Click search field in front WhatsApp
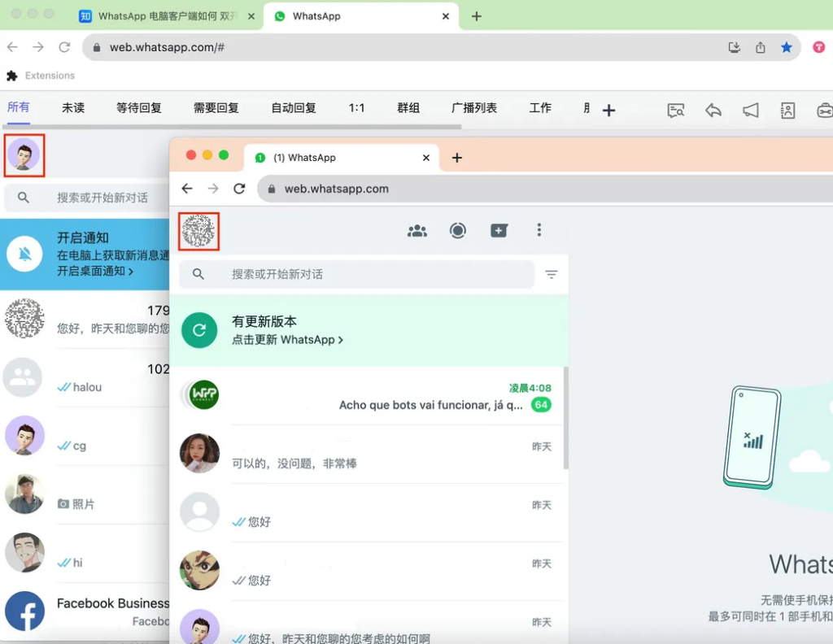The width and height of the screenshot is (833, 644). point(356,274)
